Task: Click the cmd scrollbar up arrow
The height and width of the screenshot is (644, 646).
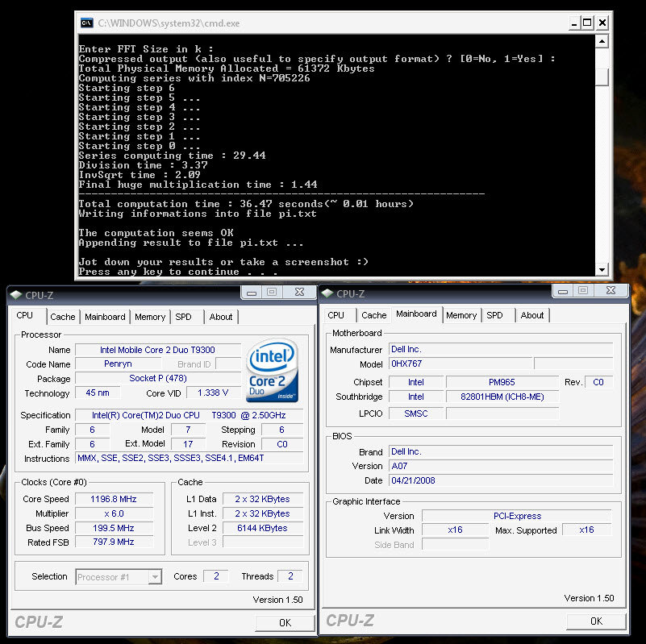Action: pyautogui.click(x=602, y=41)
